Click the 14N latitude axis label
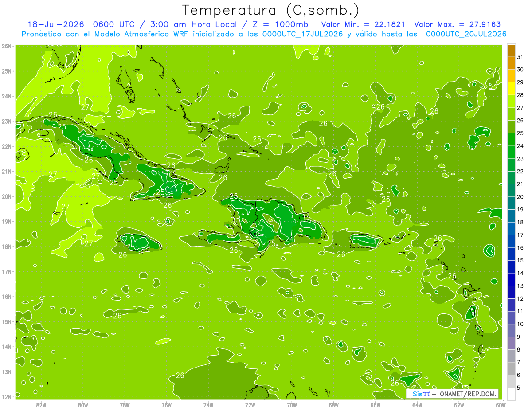Image resolution: width=532 pixels, height=411 pixels. [7, 347]
